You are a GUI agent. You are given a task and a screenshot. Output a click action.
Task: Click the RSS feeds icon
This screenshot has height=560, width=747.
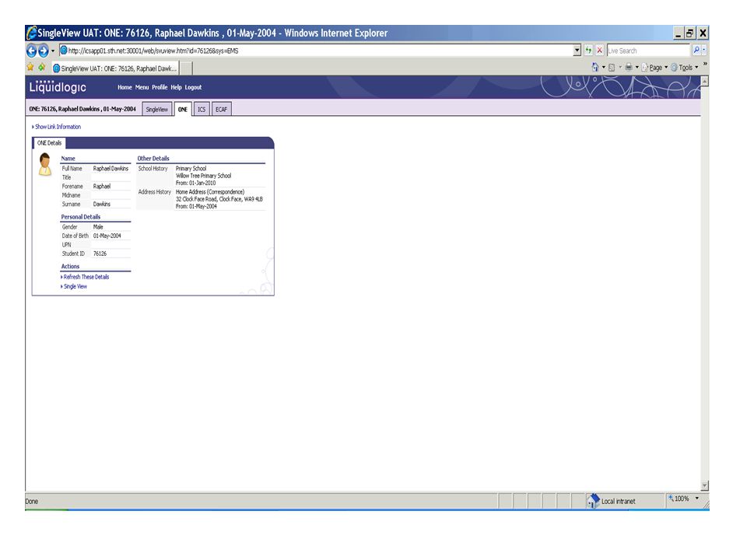click(x=612, y=68)
